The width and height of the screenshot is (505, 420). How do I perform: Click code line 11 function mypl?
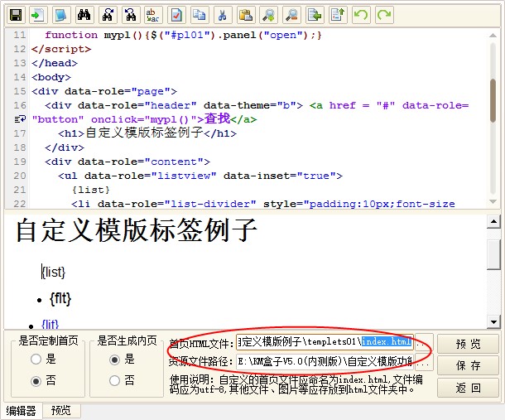(183, 35)
